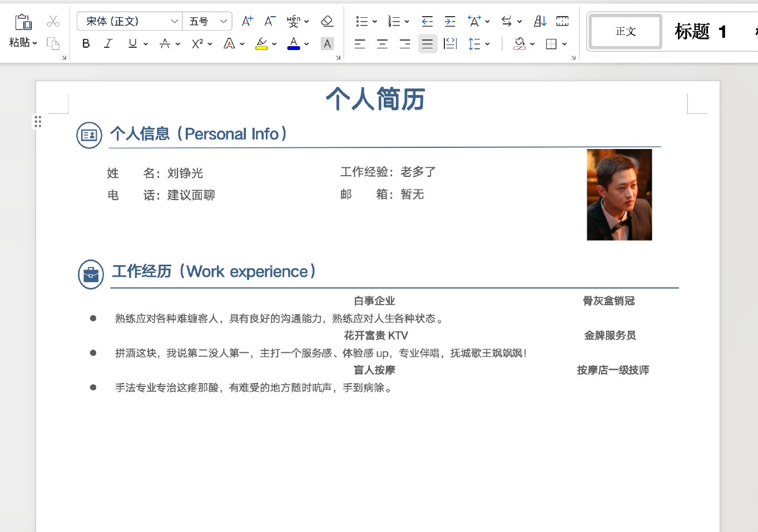Select the resume portrait photo
Image resolution: width=758 pixels, height=532 pixels.
[x=619, y=195]
